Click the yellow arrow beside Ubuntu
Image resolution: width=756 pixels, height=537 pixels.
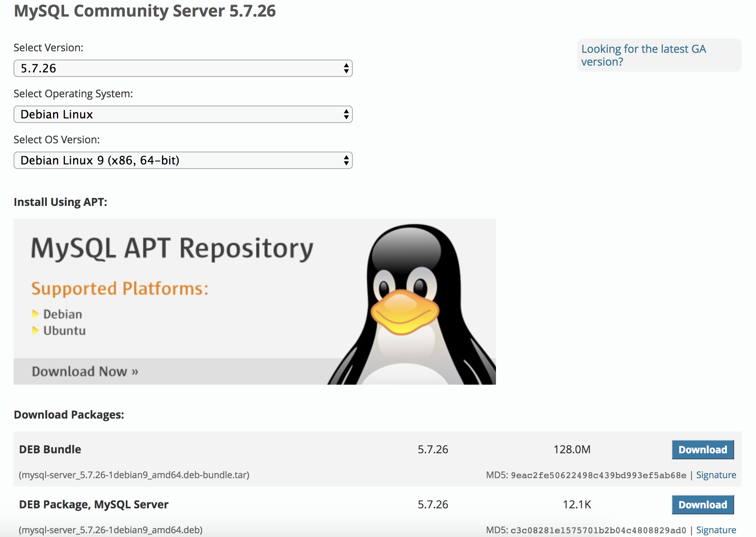pos(35,330)
